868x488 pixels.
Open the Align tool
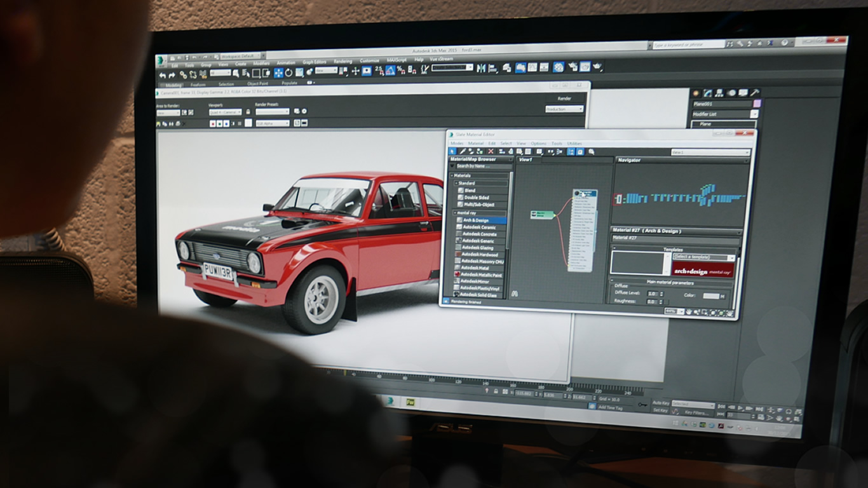493,68
